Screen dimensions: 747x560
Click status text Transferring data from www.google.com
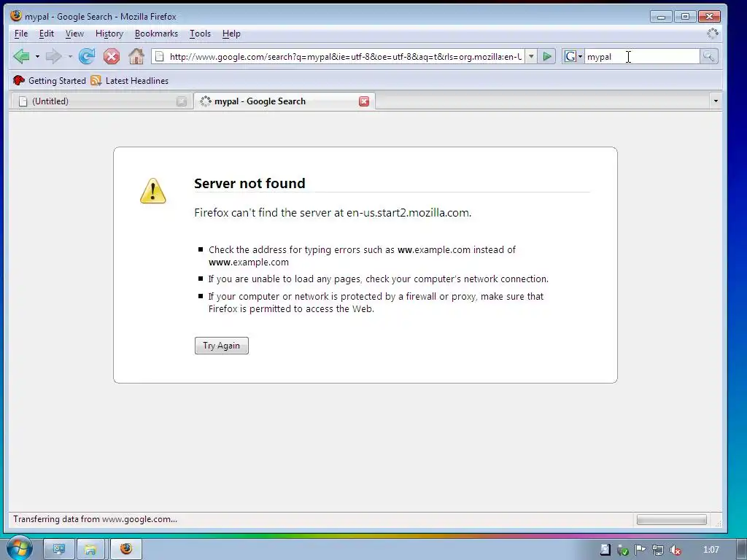tap(96, 519)
